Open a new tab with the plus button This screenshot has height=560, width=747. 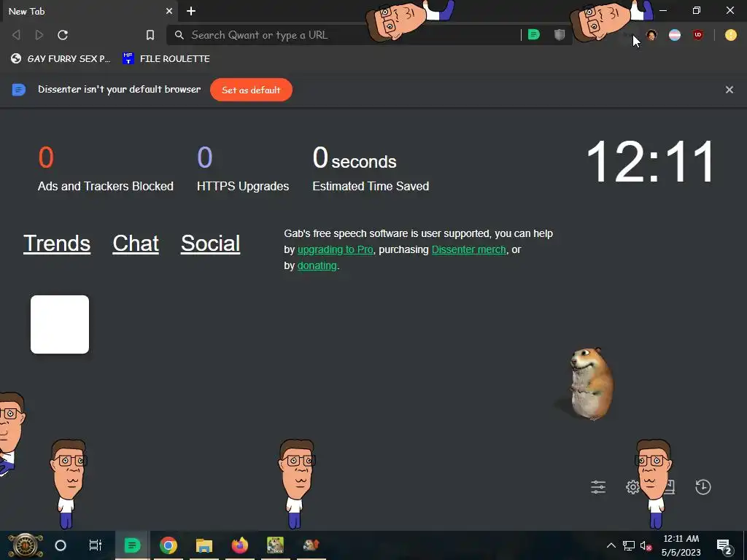(x=191, y=11)
